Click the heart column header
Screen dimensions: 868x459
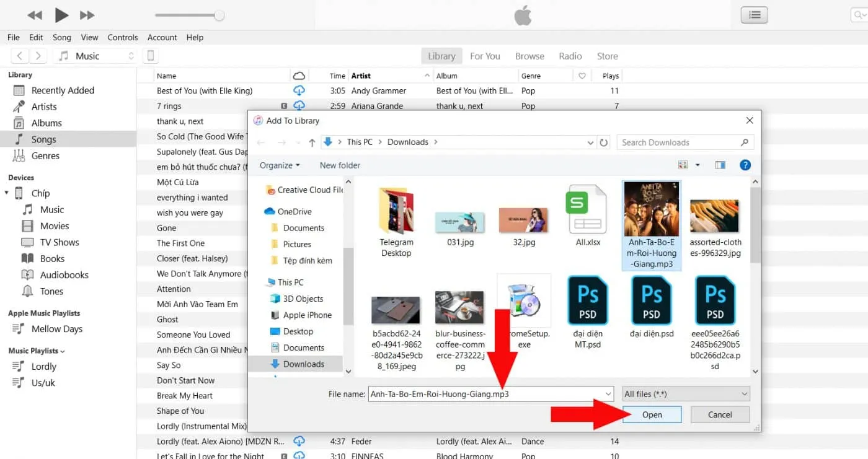582,75
